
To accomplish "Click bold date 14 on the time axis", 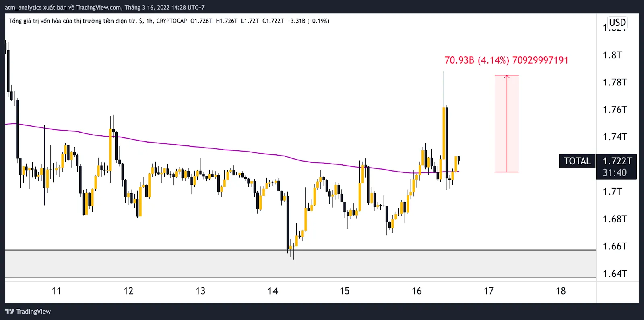I will click(x=272, y=291).
